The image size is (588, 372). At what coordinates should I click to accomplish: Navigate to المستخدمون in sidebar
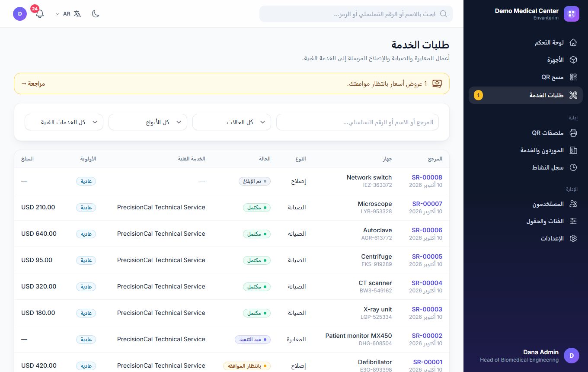pyautogui.click(x=526, y=204)
